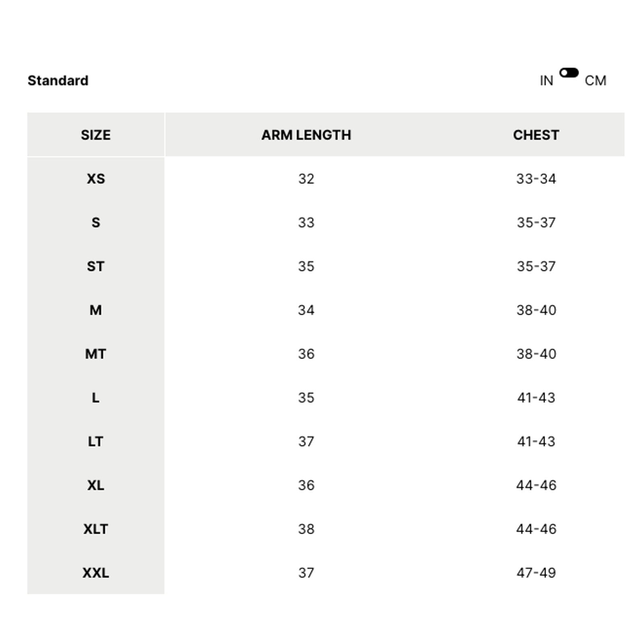This screenshot has width=644, height=644.
Task: Select the XXL size row label
Action: point(96,573)
